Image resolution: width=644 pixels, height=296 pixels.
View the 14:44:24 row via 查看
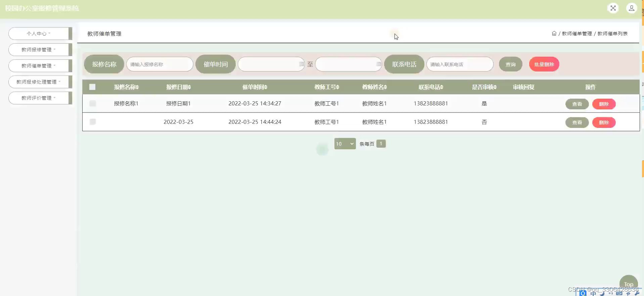coord(577,122)
